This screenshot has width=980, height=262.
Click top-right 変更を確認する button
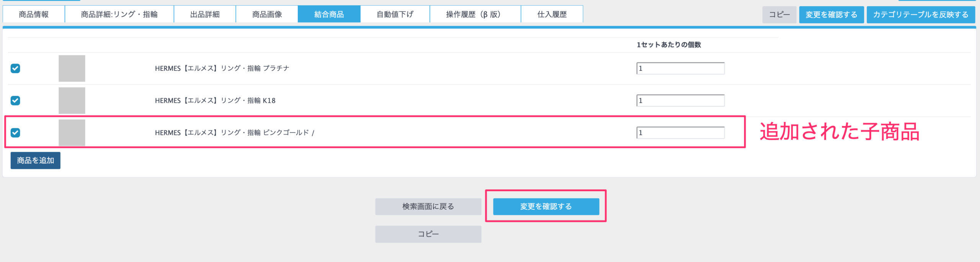831,15
